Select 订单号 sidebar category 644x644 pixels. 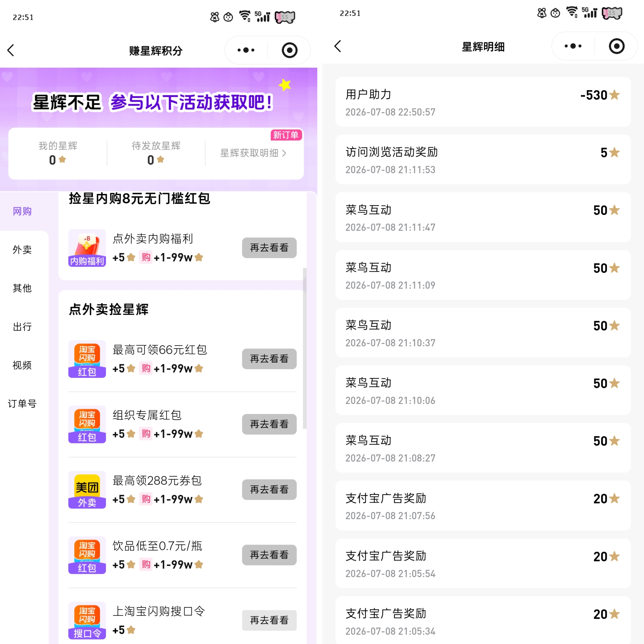[x=22, y=403]
